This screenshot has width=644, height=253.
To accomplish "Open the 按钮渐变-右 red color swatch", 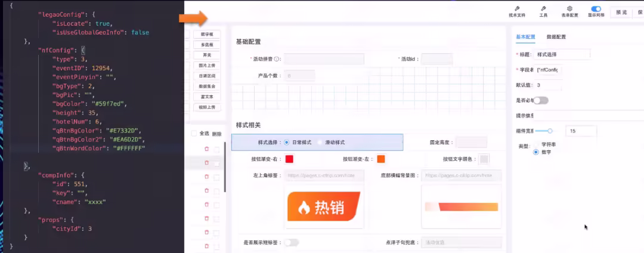I will coord(290,159).
